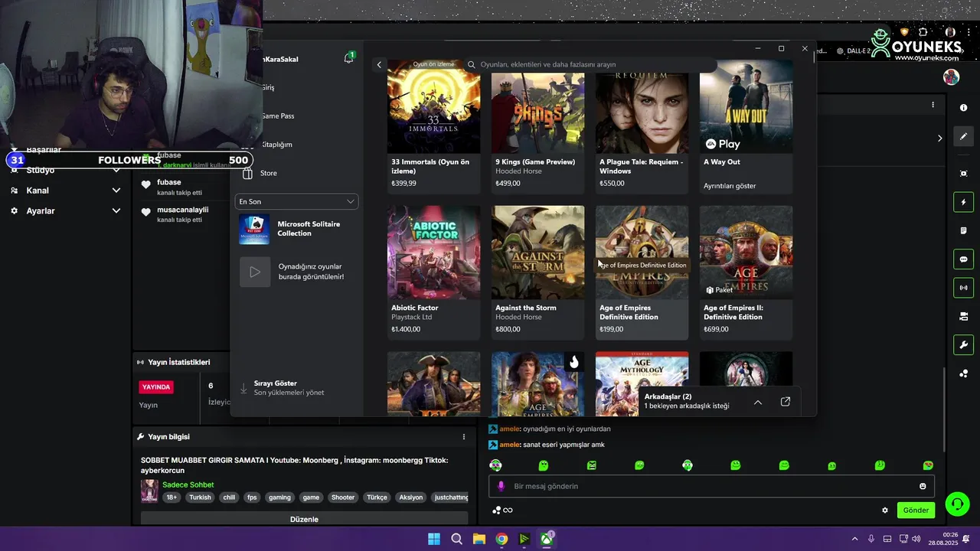Open Age of Empires II Definitive Edition card
Viewport: 980px width, 551px height.
(x=746, y=272)
